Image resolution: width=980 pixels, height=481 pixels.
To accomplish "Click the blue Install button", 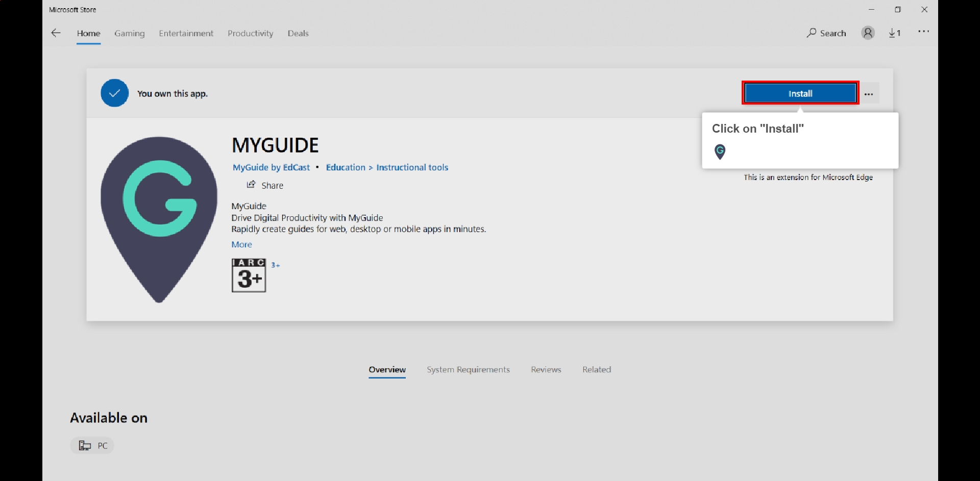I will tap(800, 93).
